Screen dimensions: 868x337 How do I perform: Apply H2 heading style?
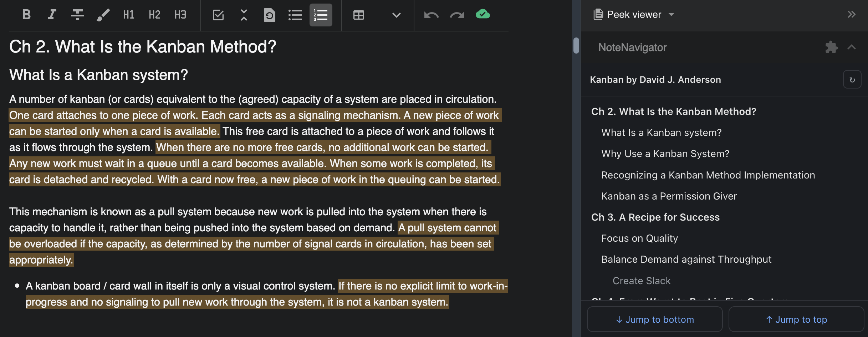pyautogui.click(x=154, y=15)
